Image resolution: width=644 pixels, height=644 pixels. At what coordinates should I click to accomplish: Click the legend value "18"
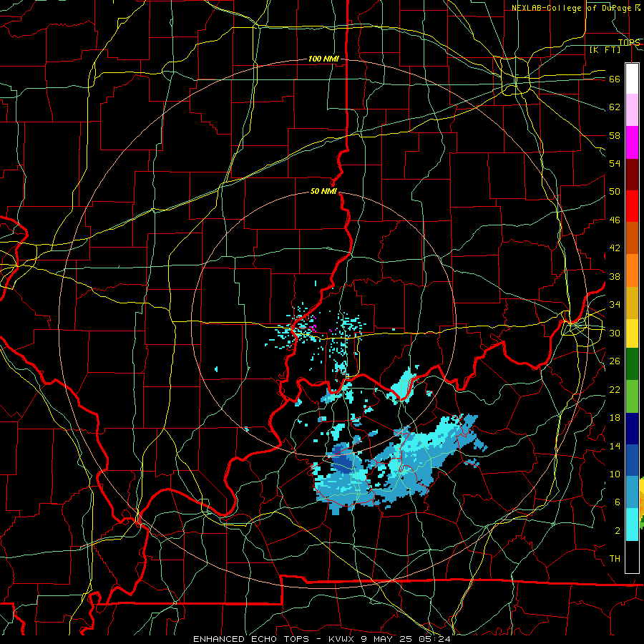(615, 418)
